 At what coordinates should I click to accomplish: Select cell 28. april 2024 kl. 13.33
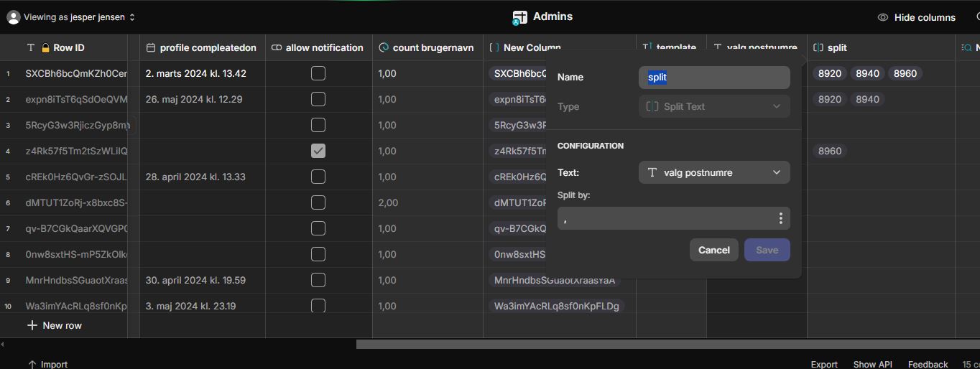click(x=203, y=177)
